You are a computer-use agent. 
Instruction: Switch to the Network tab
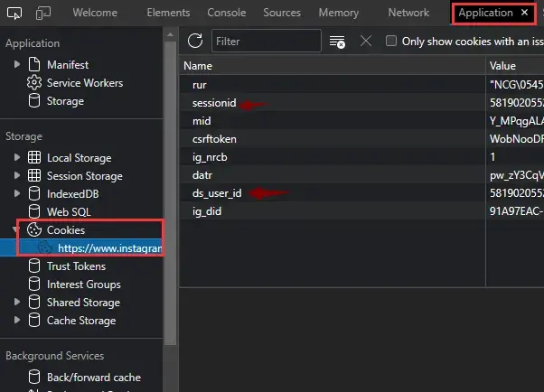408,13
